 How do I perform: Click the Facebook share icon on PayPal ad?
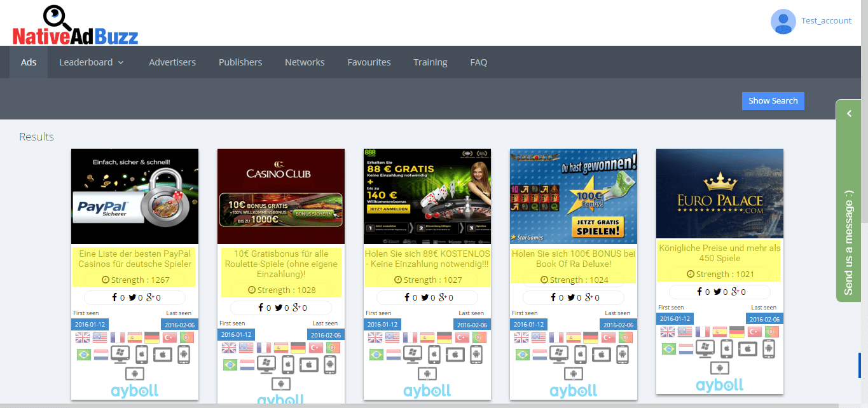pyautogui.click(x=114, y=297)
